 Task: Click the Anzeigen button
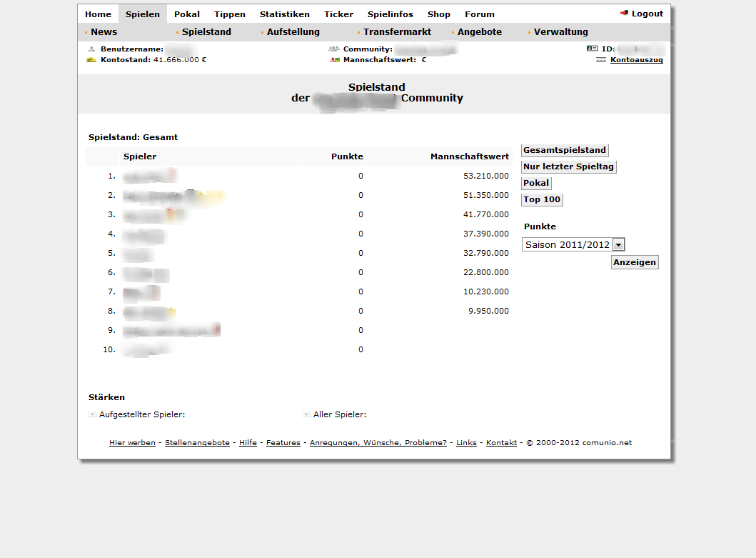635,262
